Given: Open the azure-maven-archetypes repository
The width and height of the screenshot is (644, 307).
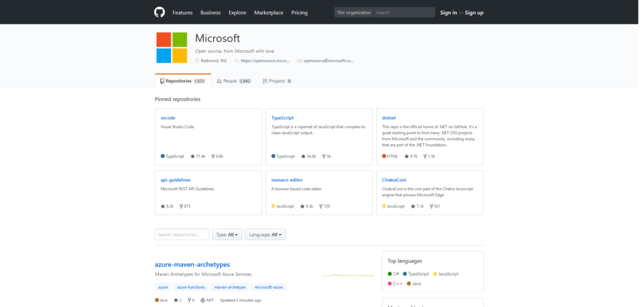Looking at the screenshot, I should coord(192,264).
